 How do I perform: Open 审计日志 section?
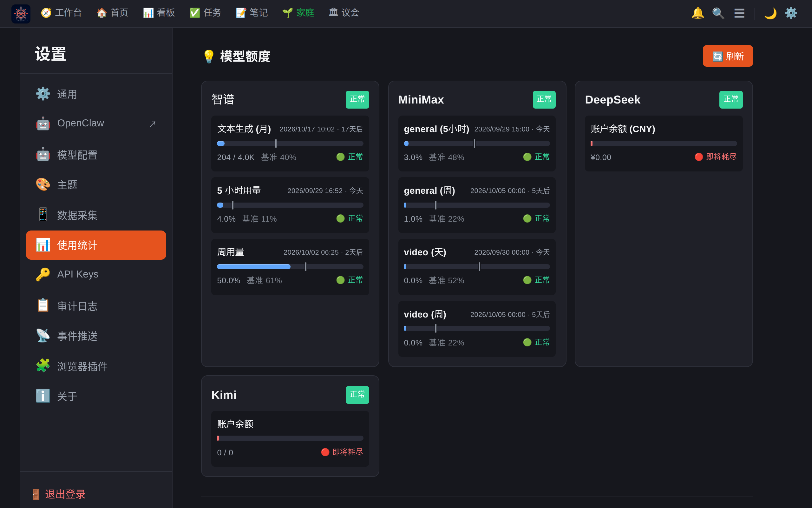pos(96,306)
